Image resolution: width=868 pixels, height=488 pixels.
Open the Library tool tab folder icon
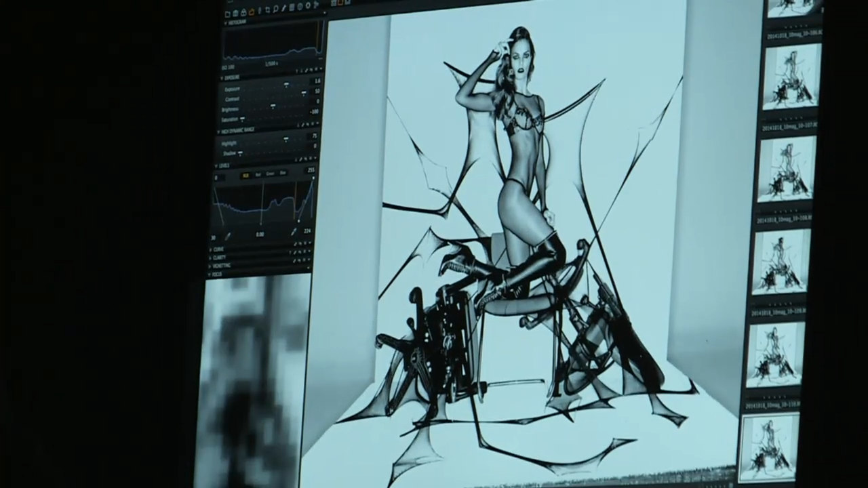[227, 14]
